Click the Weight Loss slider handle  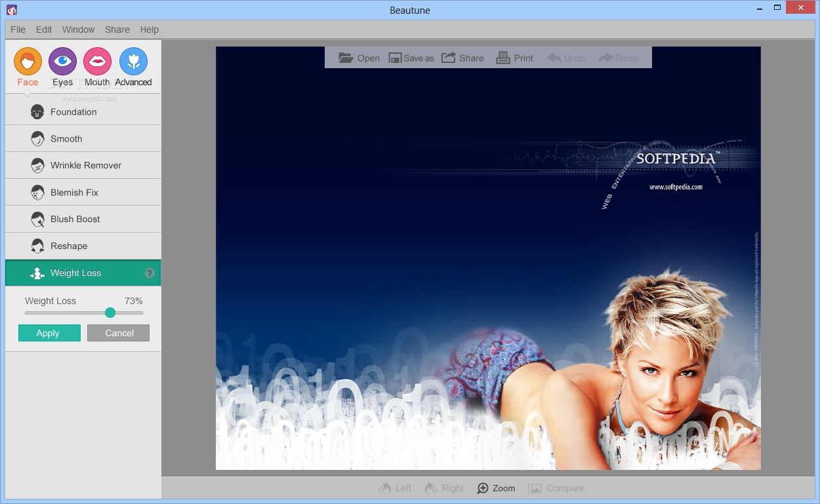click(x=110, y=313)
